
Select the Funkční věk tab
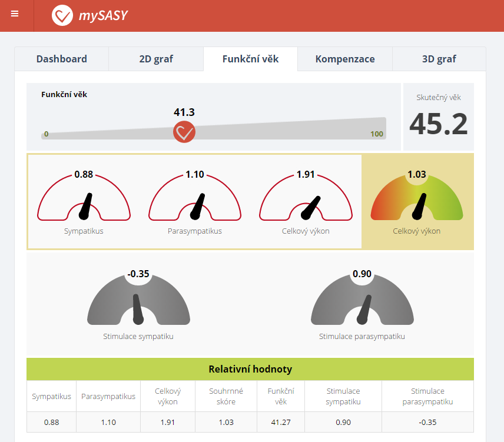250,59
